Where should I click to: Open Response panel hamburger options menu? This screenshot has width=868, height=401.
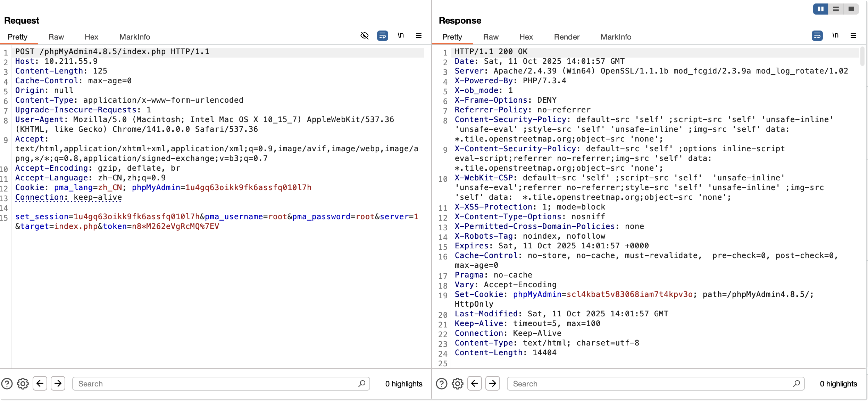853,36
